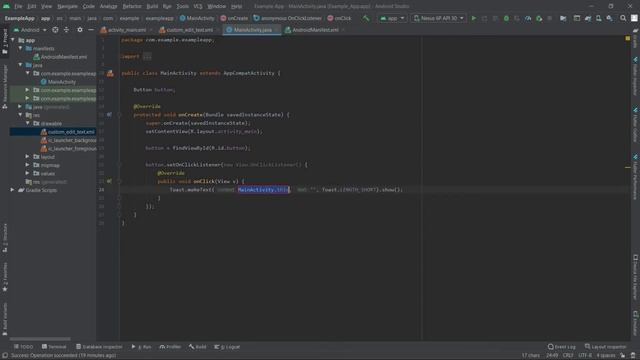Run the app with the green play icon
This screenshot has height=360, width=640.
pos(473,18)
